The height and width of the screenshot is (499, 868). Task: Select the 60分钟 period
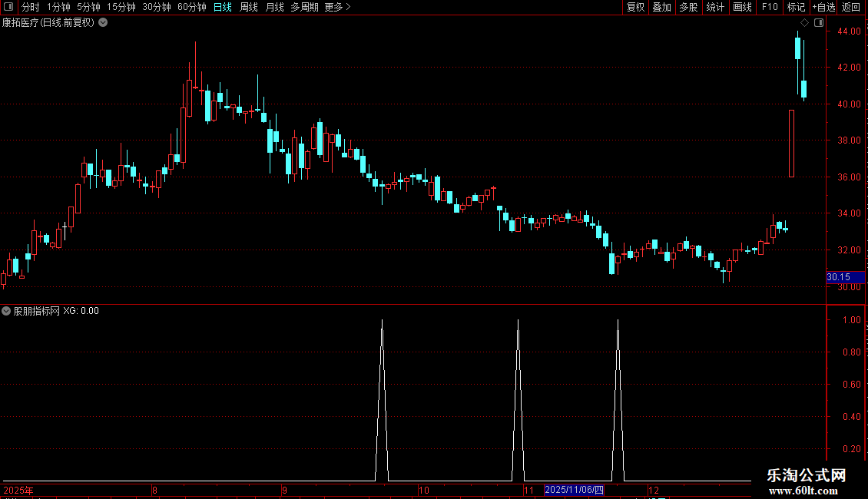(x=191, y=7)
